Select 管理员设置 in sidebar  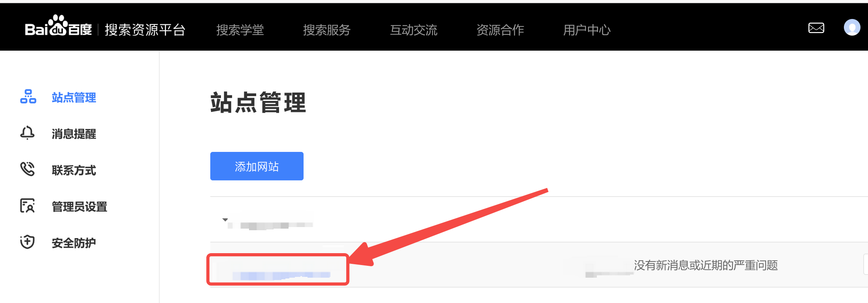click(79, 206)
